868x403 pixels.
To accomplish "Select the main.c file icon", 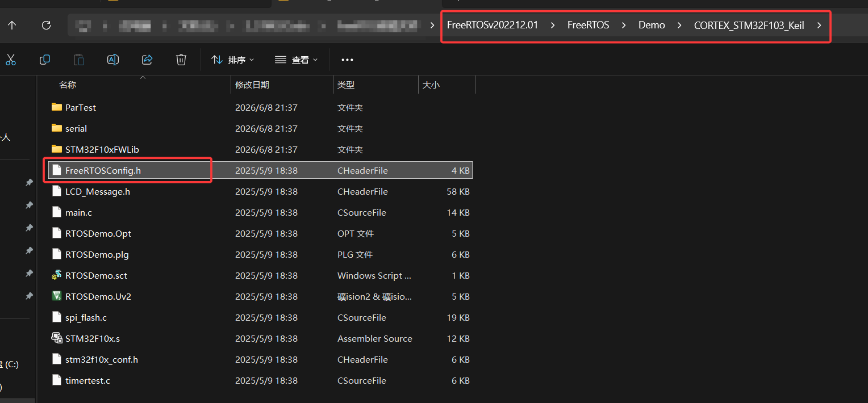I will tap(56, 212).
